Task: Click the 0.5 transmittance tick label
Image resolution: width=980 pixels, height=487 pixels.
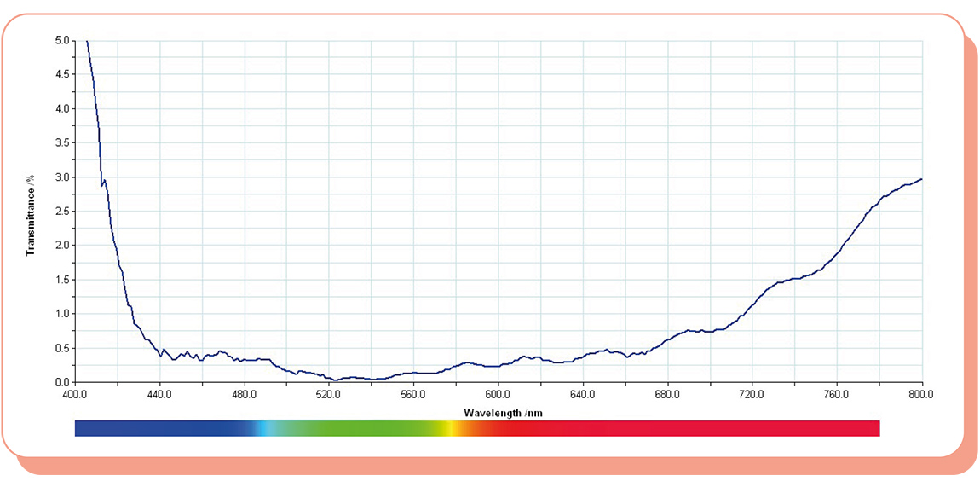Action: [61, 348]
